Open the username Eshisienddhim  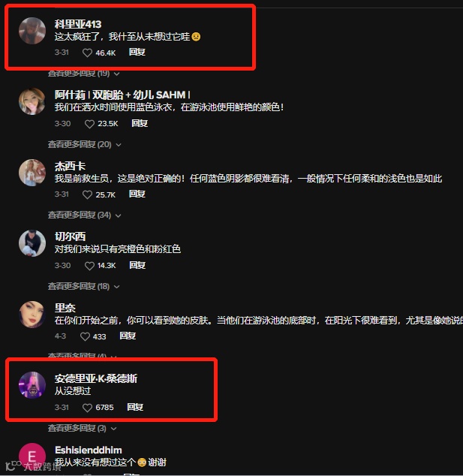(89, 450)
